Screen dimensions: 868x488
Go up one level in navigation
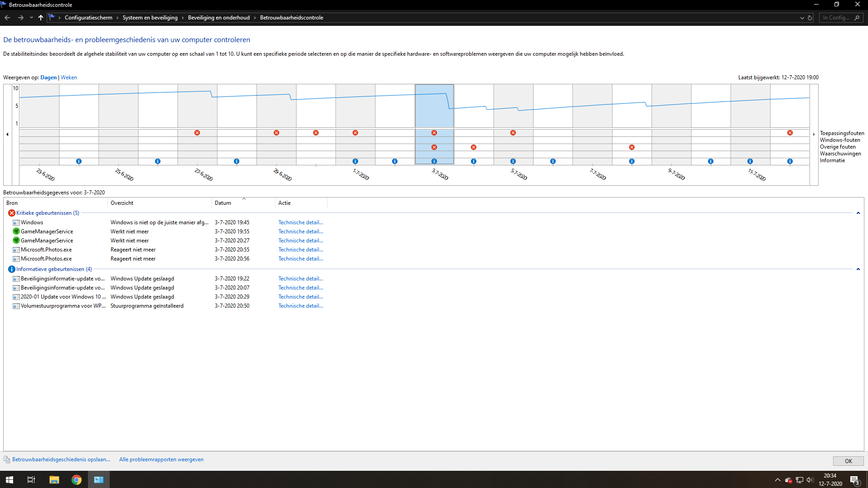pyautogui.click(x=41, y=18)
